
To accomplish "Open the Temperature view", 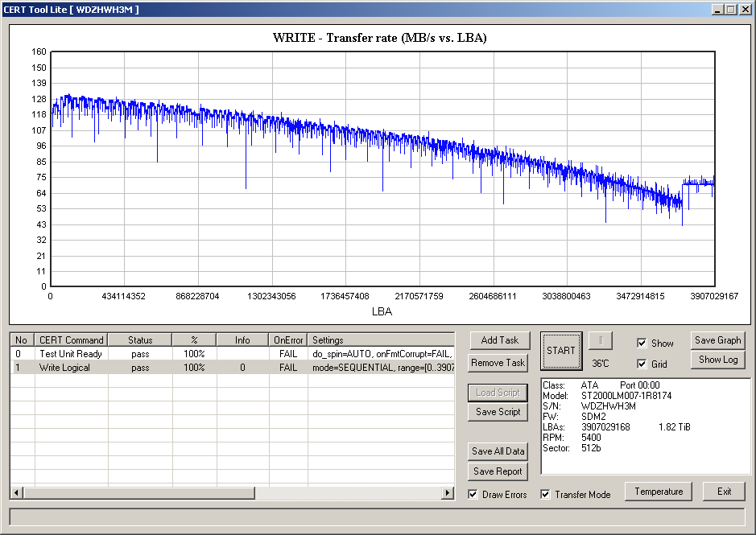I will point(659,492).
